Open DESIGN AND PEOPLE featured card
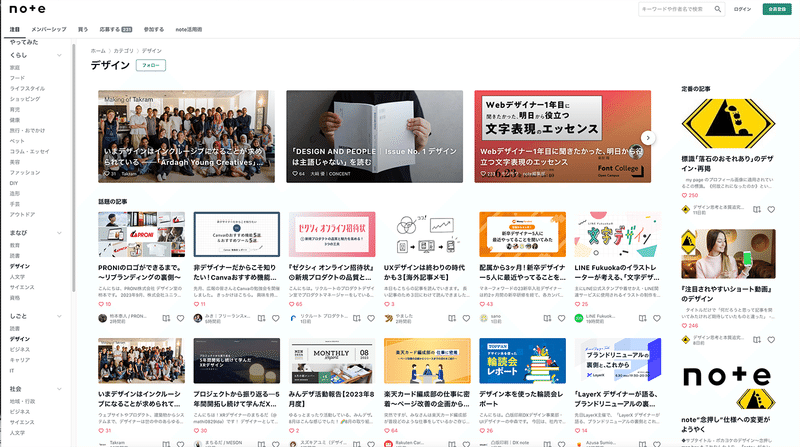The image size is (800, 447). click(x=374, y=136)
